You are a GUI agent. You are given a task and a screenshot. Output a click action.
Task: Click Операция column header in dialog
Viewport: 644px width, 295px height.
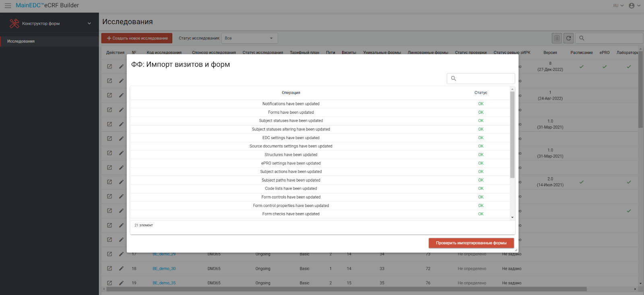(x=291, y=93)
